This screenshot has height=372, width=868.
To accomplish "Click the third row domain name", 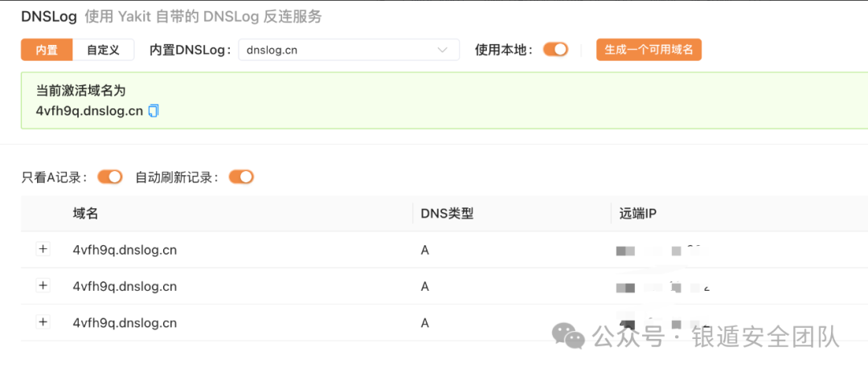I will point(125,322).
